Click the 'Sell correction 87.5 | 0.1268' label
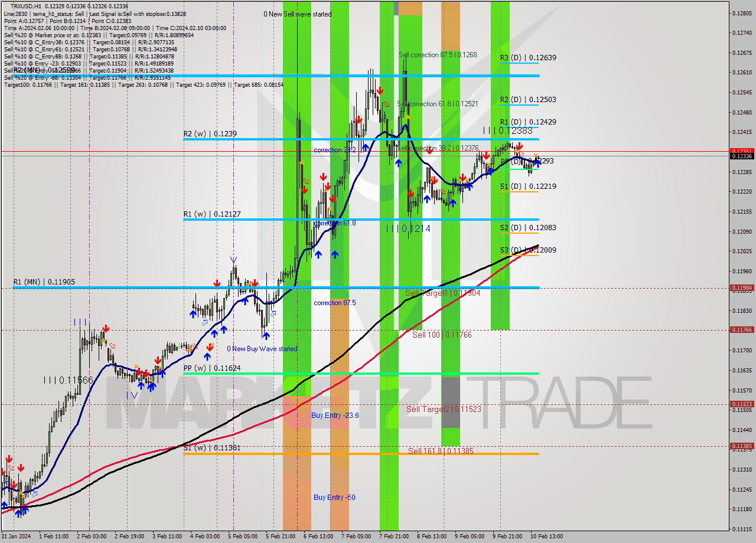Image resolution: width=756 pixels, height=543 pixels. point(438,55)
